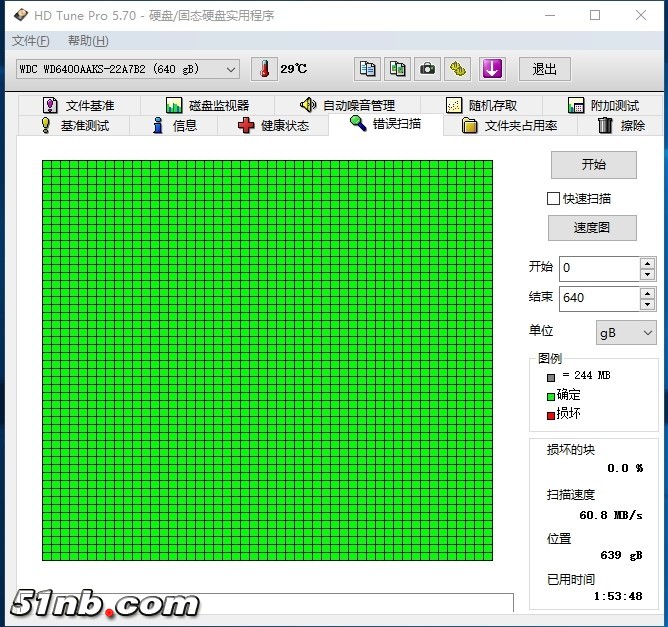Decrease the 结束 end value with down arrow
668x627 pixels.
(648, 304)
